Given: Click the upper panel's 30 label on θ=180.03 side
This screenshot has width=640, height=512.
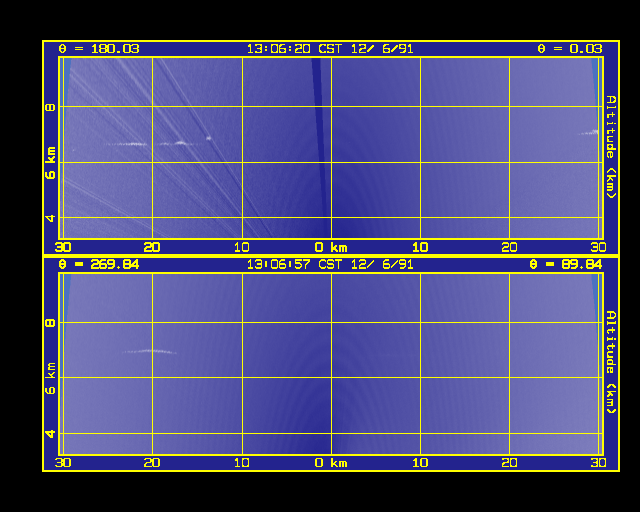Looking at the screenshot, I should coord(63,247).
